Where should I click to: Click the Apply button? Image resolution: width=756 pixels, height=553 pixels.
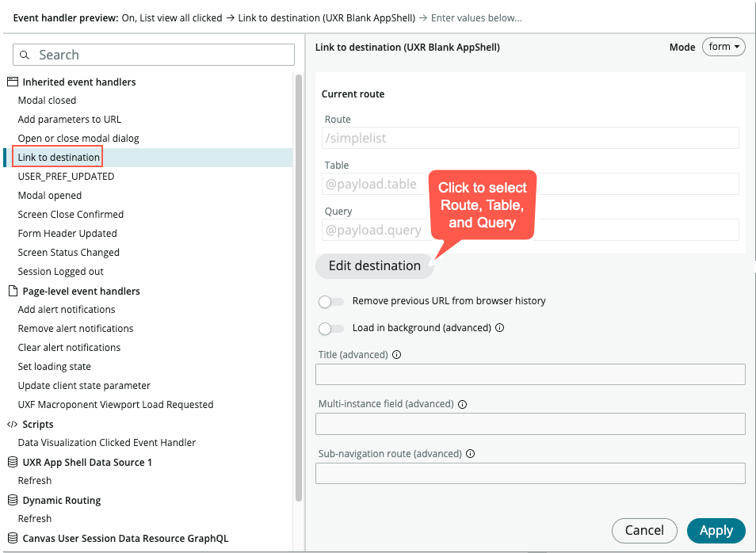716,530
